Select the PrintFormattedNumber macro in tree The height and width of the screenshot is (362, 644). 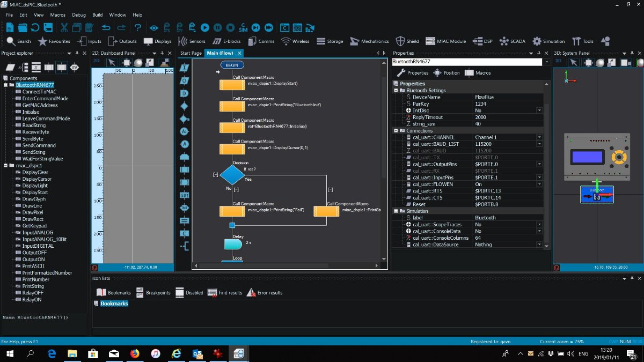tap(47, 273)
